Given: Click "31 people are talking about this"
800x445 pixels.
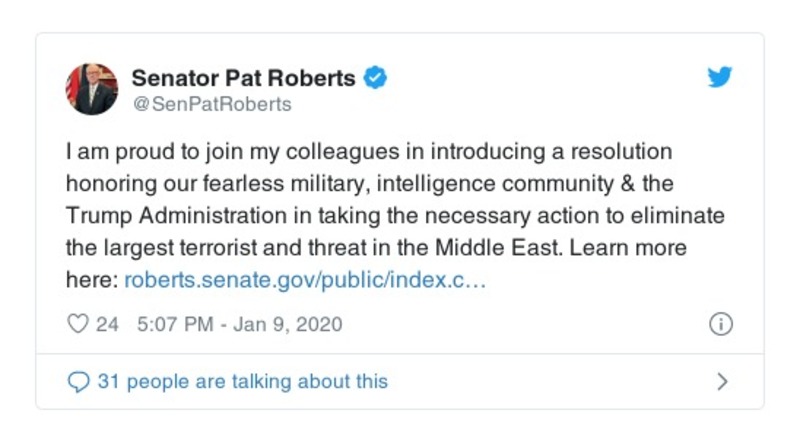Looking at the screenshot, I should pyautogui.click(x=242, y=381).
